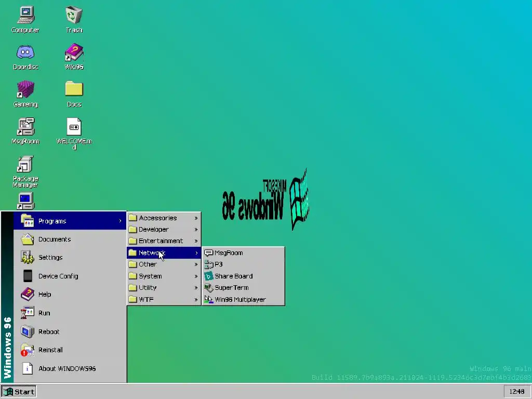
Task: Expand the Entertainment submenu arrow
Action: (x=196, y=241)
